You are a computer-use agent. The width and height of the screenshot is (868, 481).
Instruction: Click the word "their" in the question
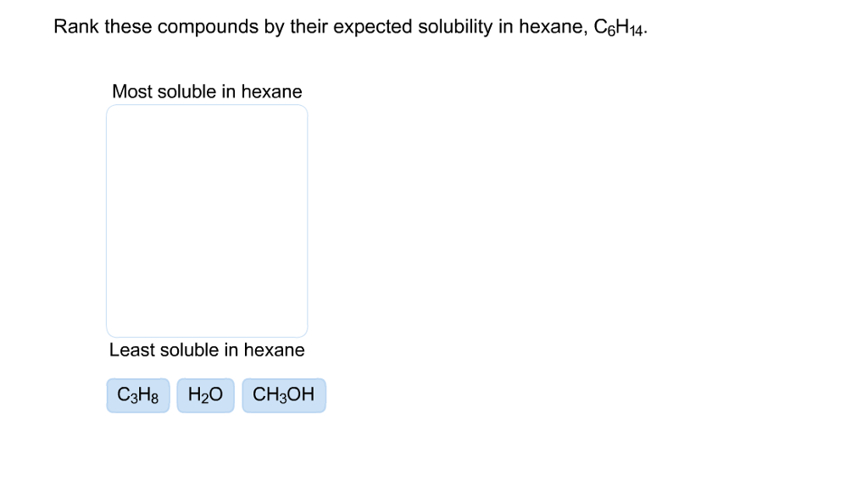click(x=308, y=27)
